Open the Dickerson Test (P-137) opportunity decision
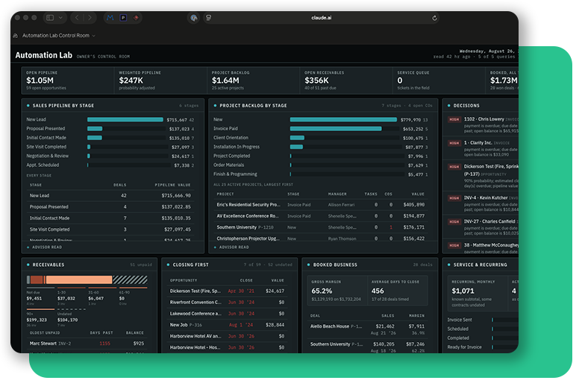The height and width of the screenshot is (392, 582). pyautogui.click(x=483, y=176)
